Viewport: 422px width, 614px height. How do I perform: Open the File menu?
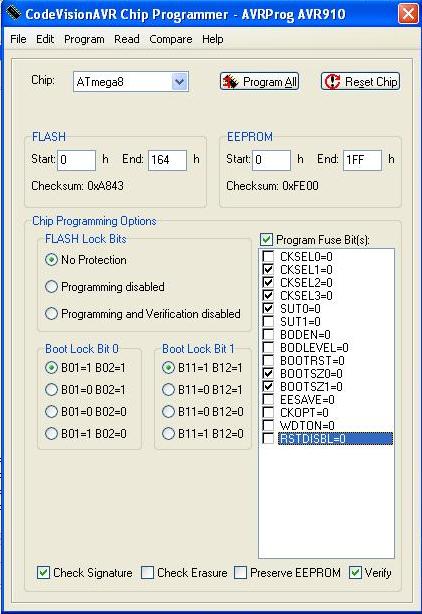click(18, 39)
